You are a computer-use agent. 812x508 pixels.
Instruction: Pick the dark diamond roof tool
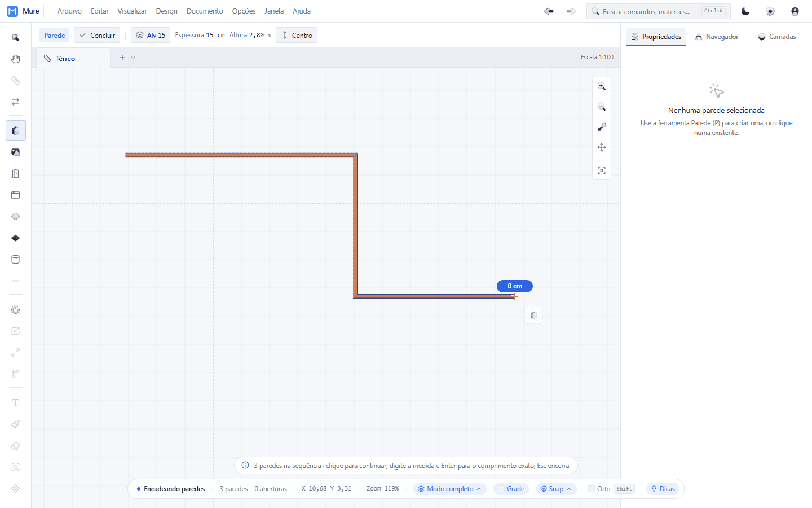point(16,238)
